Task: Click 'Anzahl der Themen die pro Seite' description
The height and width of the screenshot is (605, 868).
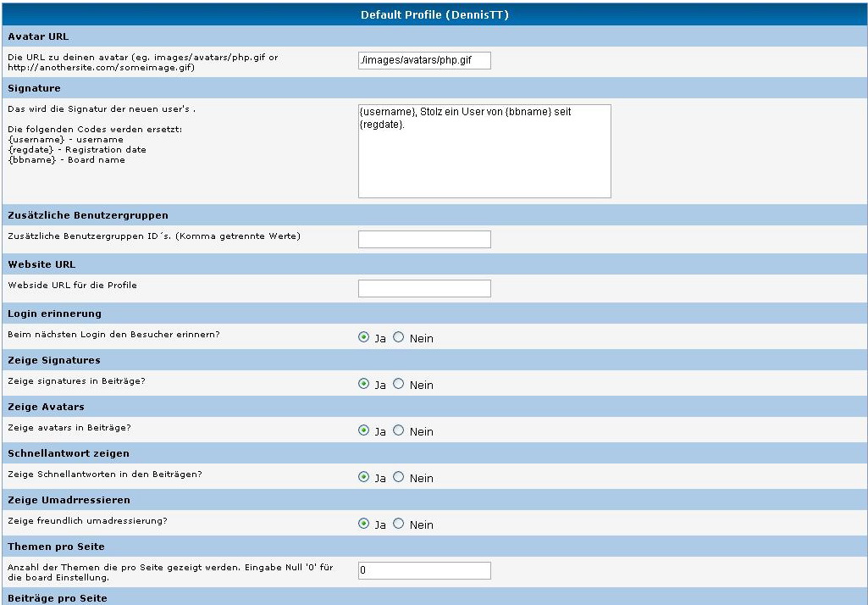Action: [x=170, y=572]
